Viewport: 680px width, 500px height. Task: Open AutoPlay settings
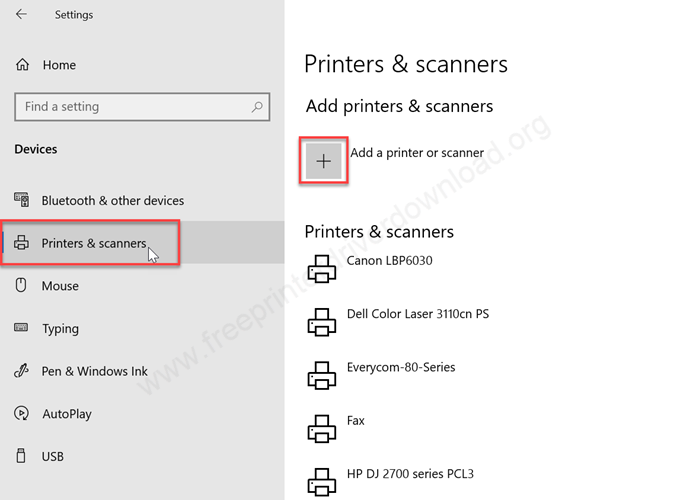[67, 414]
